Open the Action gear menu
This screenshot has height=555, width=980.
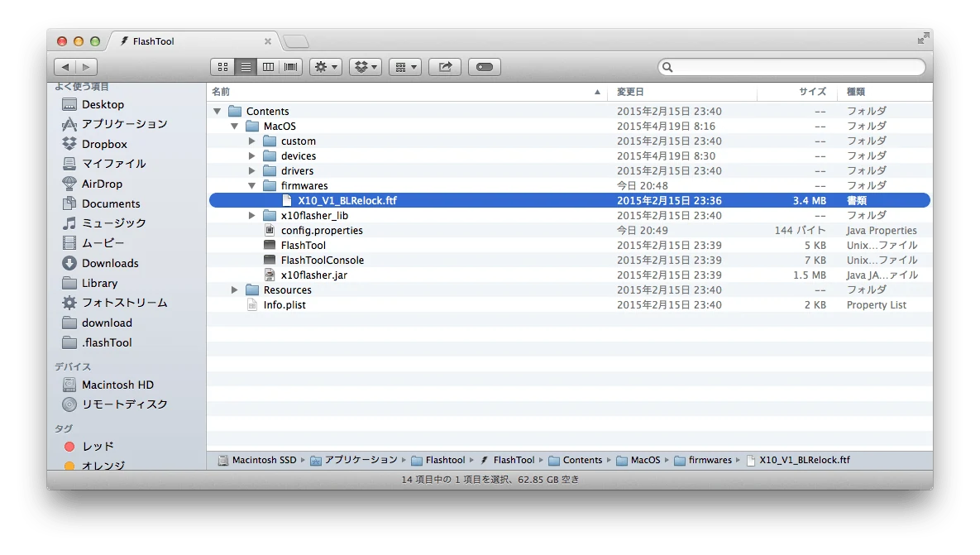tap(326, 67)
